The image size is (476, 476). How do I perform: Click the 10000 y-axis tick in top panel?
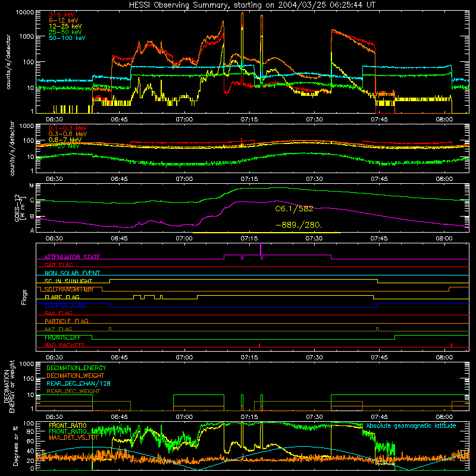pyautogui.click(x=24, y=12)
